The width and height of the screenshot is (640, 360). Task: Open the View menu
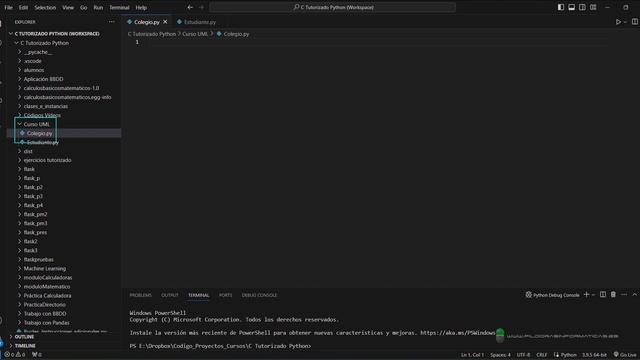[68, 7]
